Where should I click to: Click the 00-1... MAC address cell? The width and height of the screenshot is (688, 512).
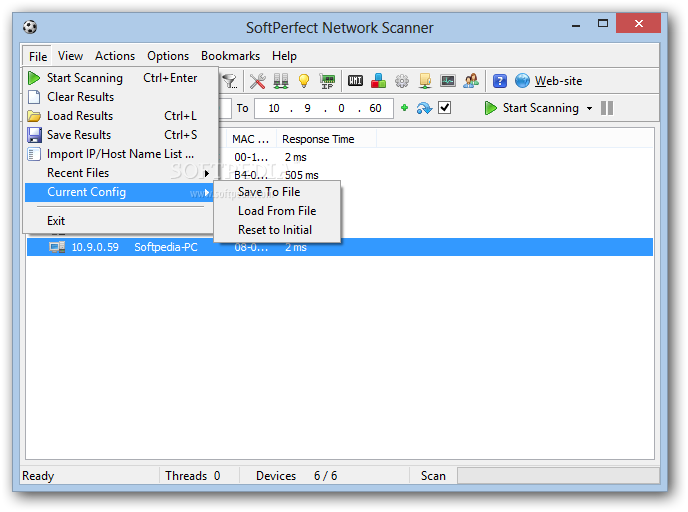tap(251, 157)
